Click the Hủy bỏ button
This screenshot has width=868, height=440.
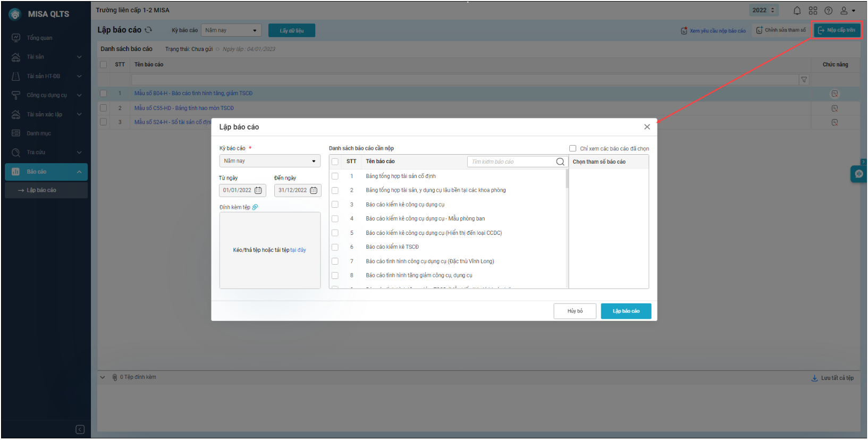point(575,311)
